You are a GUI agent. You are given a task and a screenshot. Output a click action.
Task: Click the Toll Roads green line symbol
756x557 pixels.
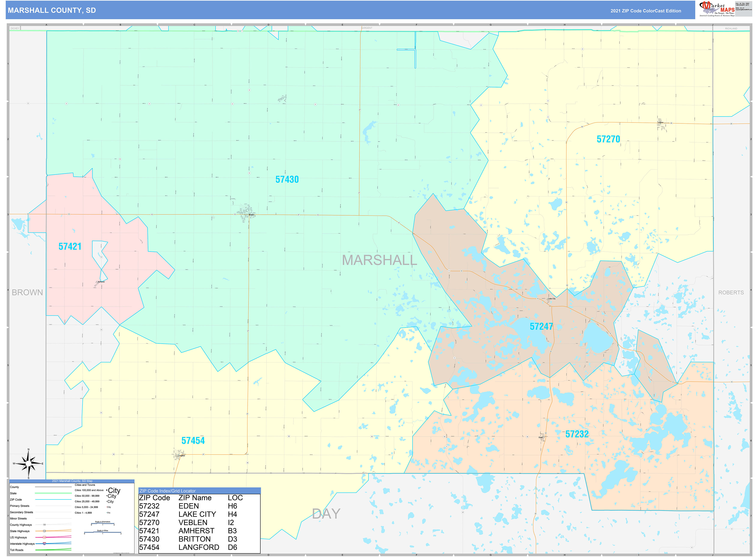click(53, 550)
